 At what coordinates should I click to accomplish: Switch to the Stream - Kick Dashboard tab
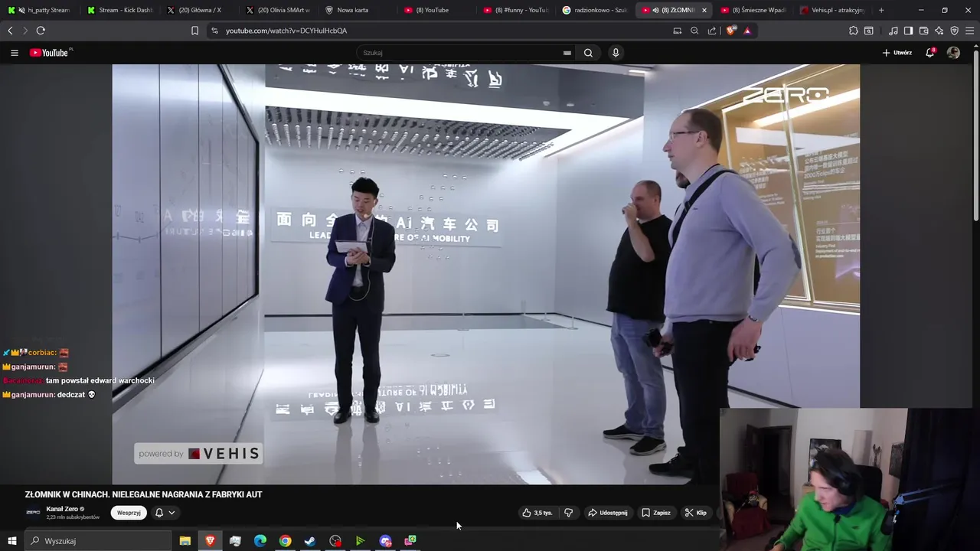119,10
